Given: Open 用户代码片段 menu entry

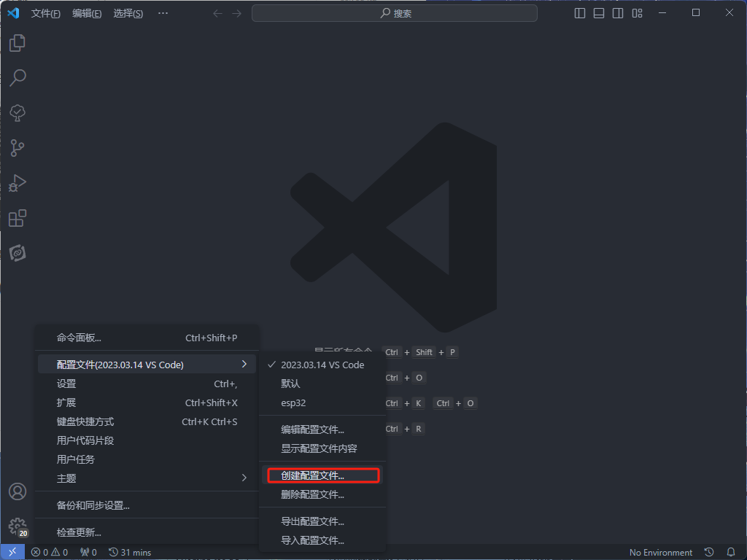Looking at the screenshot, I should pyautogui.click(x=147, y=440).
